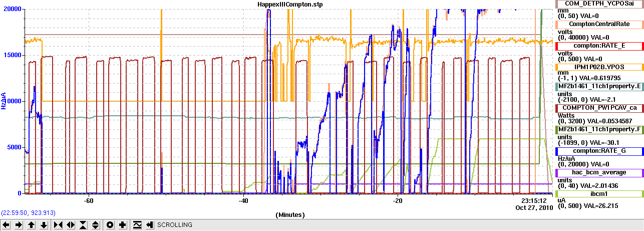This screenshot has width=644, height=231.
Task: Click the Watts unit label
Action: pyautogui.click(x=566, y=115)
